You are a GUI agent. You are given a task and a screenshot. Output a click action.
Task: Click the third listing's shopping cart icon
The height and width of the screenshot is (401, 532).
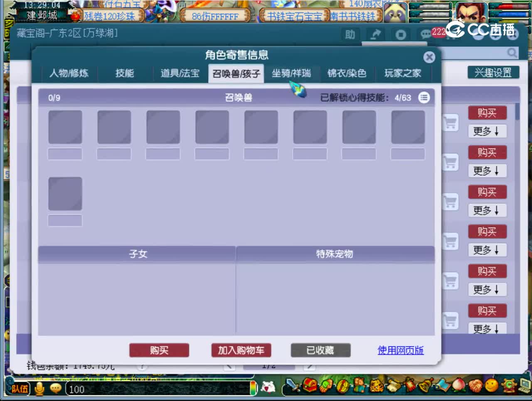(x=450, y=202)
